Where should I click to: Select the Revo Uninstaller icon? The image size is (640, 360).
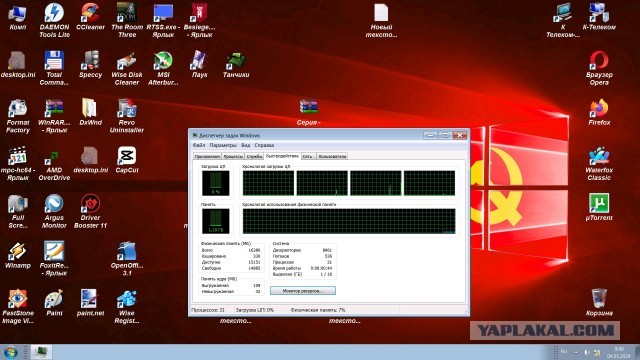[127, 116]
